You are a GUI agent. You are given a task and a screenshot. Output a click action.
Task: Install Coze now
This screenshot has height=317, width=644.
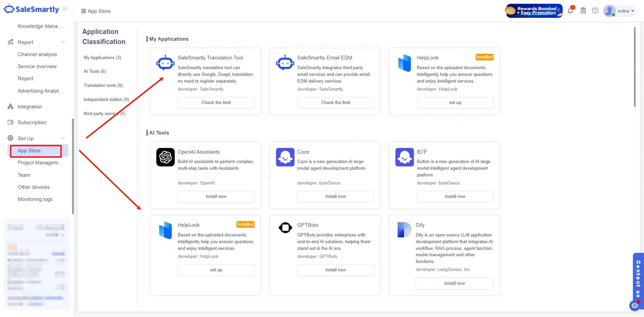coord(336,196)
